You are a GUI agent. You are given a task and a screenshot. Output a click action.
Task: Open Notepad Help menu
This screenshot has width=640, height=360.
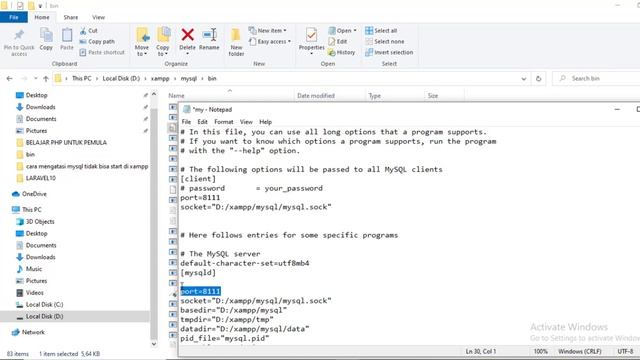265,122
